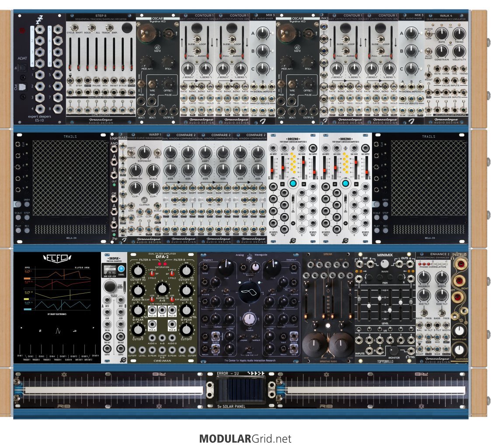Flip the Step 8 Cycle/Shift switch
Image resolution: width=491 pixels, height=448 pixels.
click(74, 28)
